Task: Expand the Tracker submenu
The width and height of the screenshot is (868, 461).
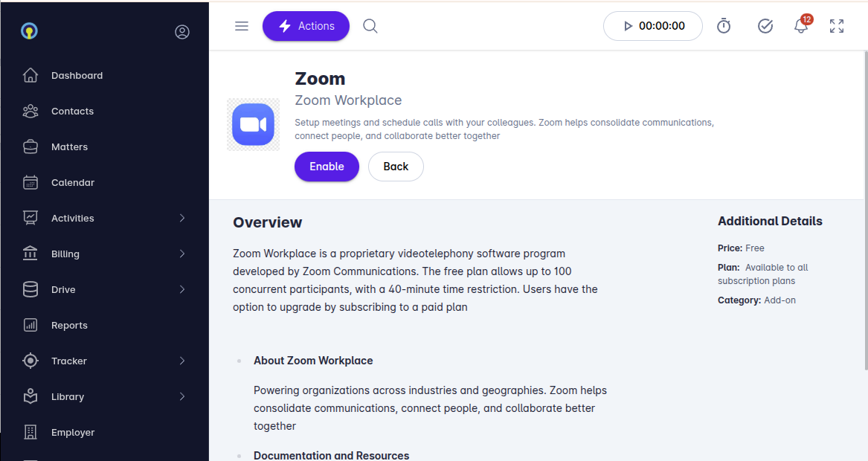Action: [182, 361]
